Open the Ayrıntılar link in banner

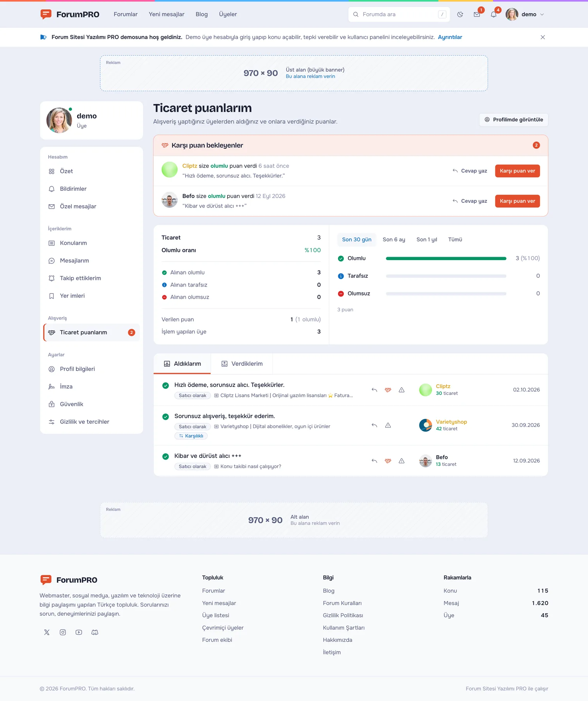[x=450, y=37]
